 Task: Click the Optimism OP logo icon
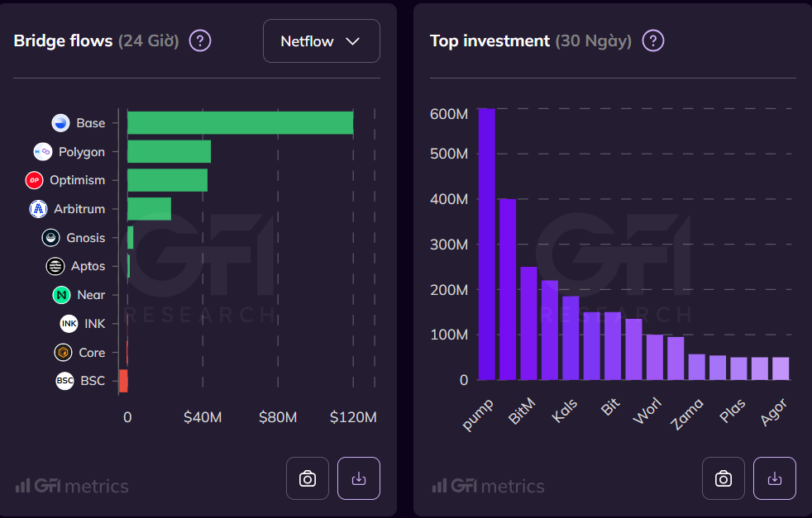[x=34, y=180]
